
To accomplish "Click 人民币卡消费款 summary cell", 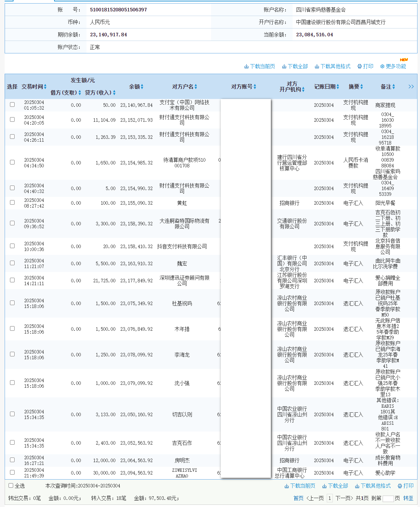I will [356, 163].
